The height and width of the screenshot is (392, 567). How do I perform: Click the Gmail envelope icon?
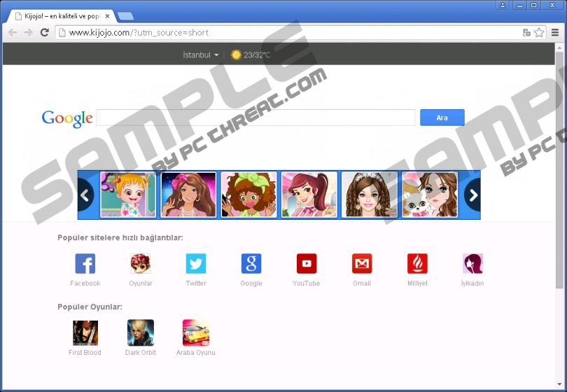tap(362, 264)
